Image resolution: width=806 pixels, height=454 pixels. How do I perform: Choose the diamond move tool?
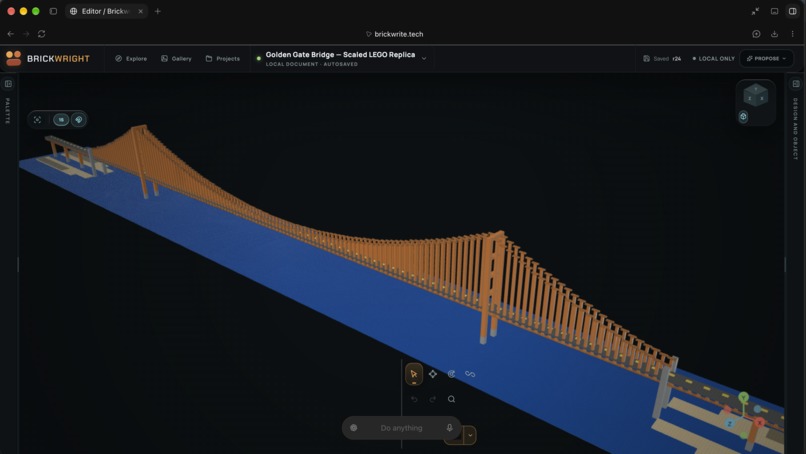coord(433,374)
